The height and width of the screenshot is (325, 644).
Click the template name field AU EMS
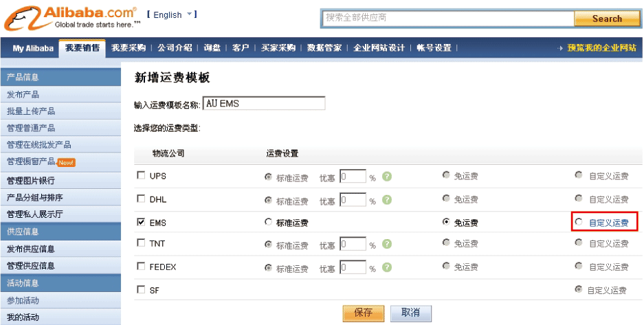264,103
